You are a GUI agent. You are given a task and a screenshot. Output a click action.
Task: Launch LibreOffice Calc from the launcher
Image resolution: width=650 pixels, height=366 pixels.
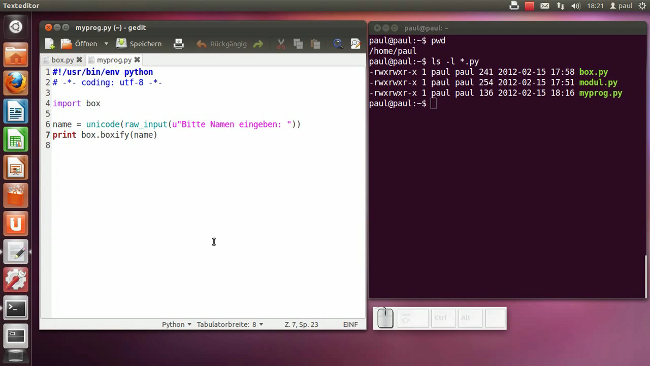pos(16,139)
